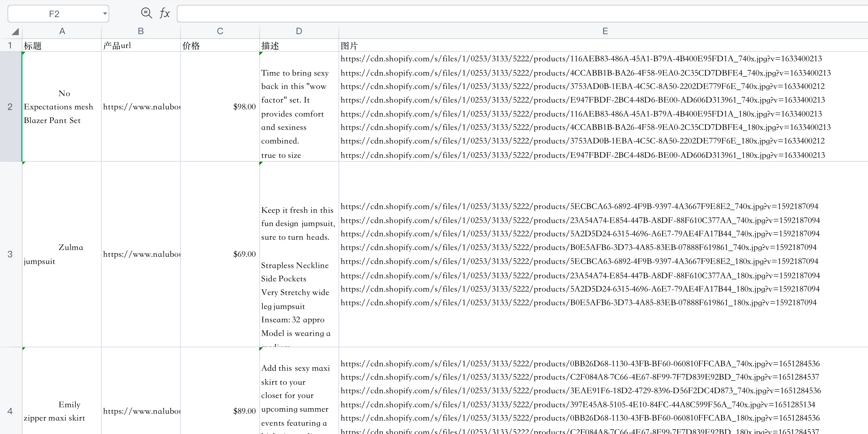Click the zoom magnifier icon beside fx
This screenshot has width=868, height=434.
click(x=146, y=13)
